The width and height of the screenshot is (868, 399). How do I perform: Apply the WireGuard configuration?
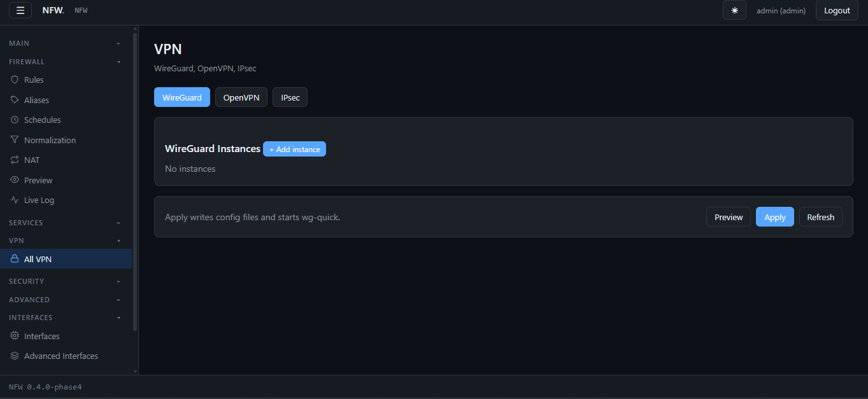click(775, 217)
